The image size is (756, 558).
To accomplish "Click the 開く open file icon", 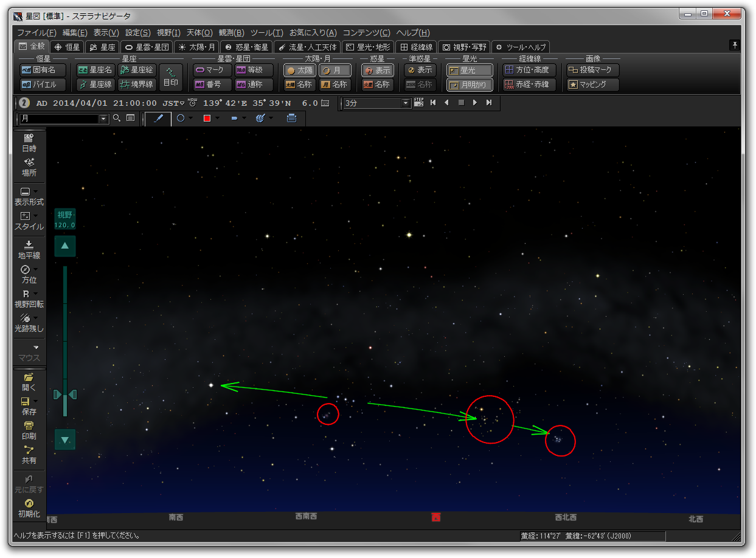I will tap(29, 382).
